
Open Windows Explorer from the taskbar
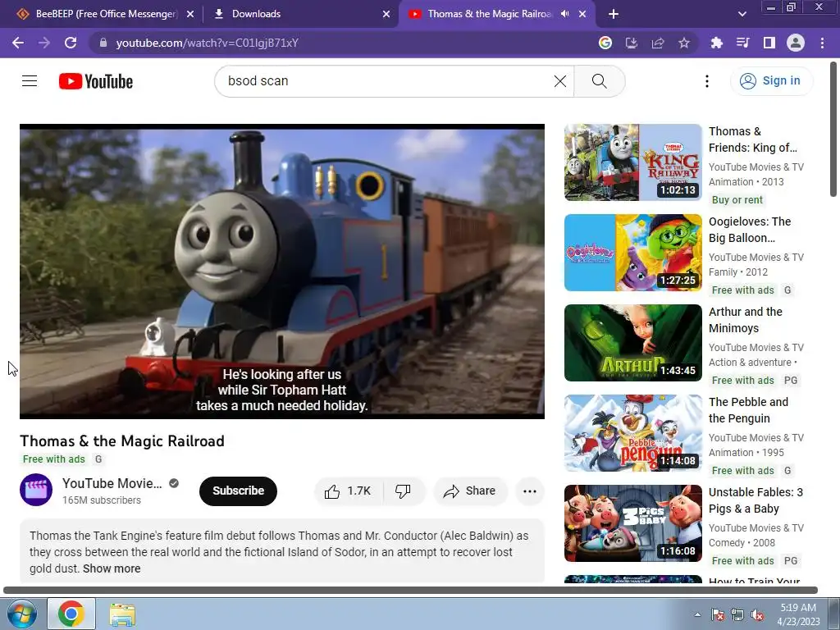(122, 614)
